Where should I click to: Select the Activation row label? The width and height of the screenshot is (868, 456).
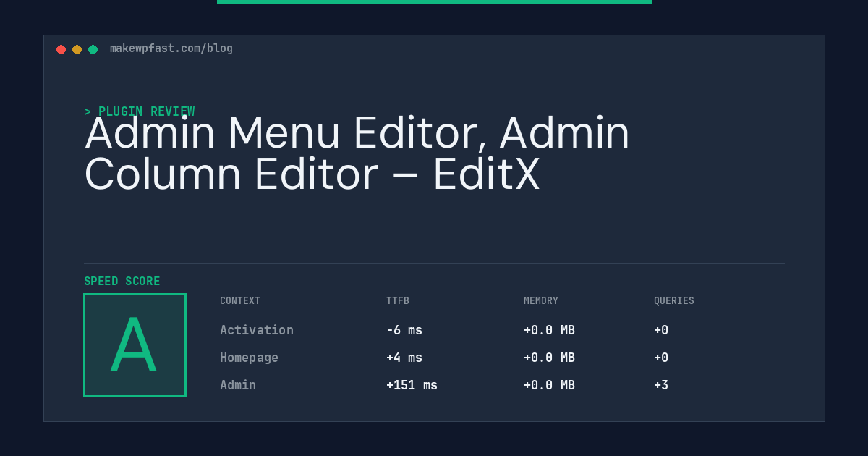257,330
